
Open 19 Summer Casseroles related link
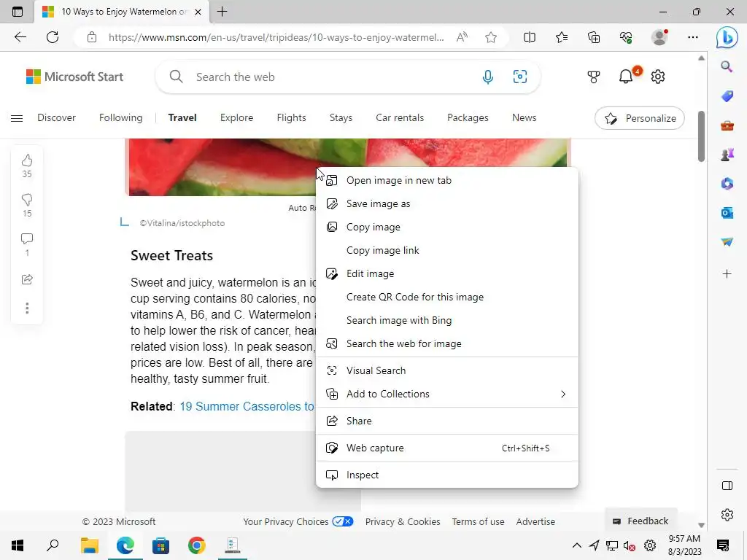click(247, 406)
